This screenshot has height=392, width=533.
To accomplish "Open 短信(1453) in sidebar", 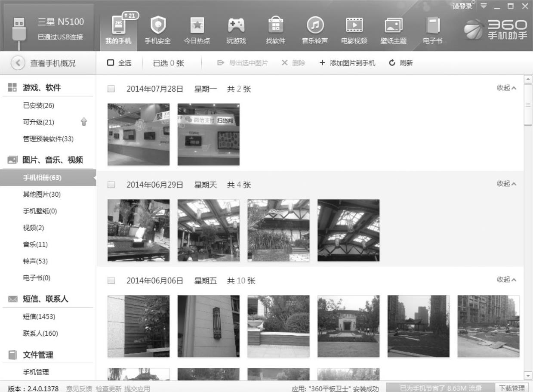I will coord(39,317).
